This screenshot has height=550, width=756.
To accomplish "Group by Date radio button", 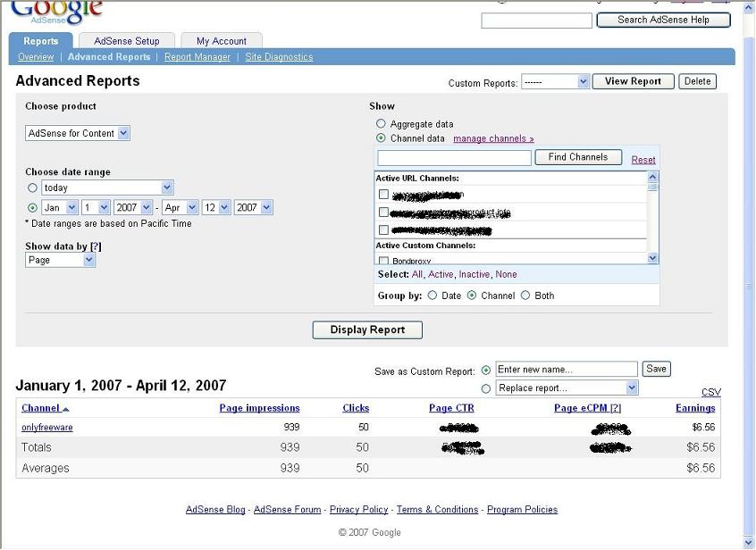I will click(x=433, y=296).
